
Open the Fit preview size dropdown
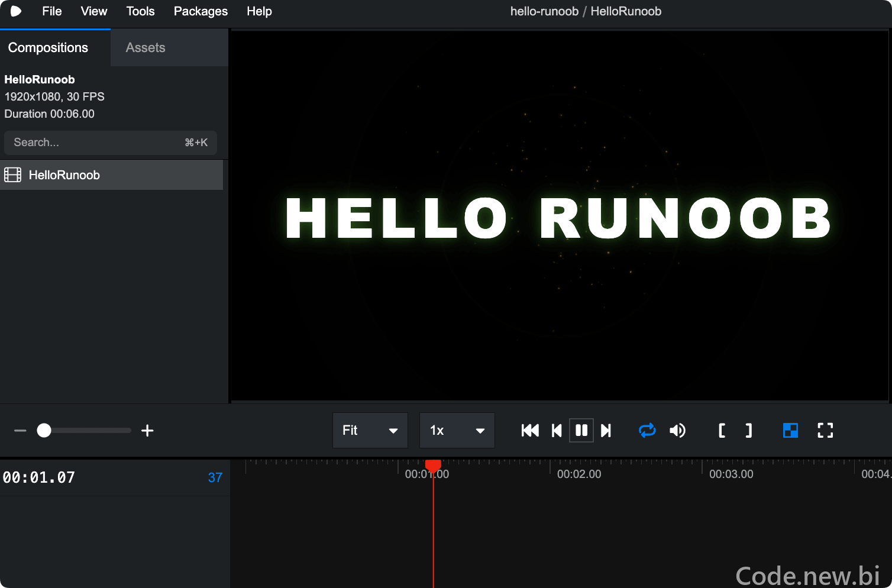coord(370,430)
